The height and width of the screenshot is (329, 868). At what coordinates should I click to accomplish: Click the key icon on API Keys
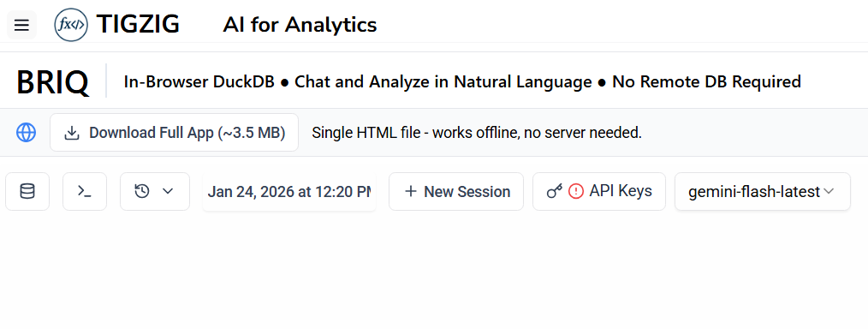click(x=554, y=192)
